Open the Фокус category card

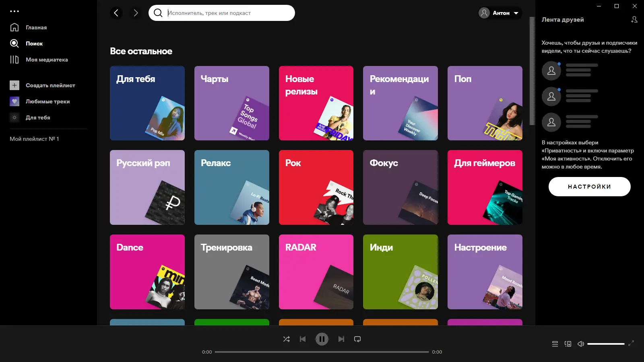400,187
